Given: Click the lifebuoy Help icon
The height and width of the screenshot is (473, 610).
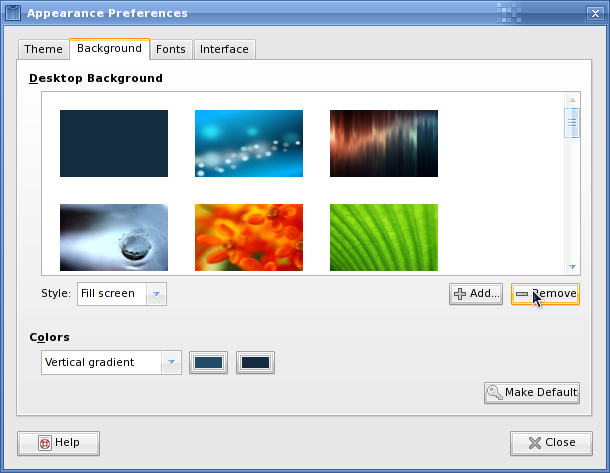Looking at the screenshot, I should coord(44,443).
